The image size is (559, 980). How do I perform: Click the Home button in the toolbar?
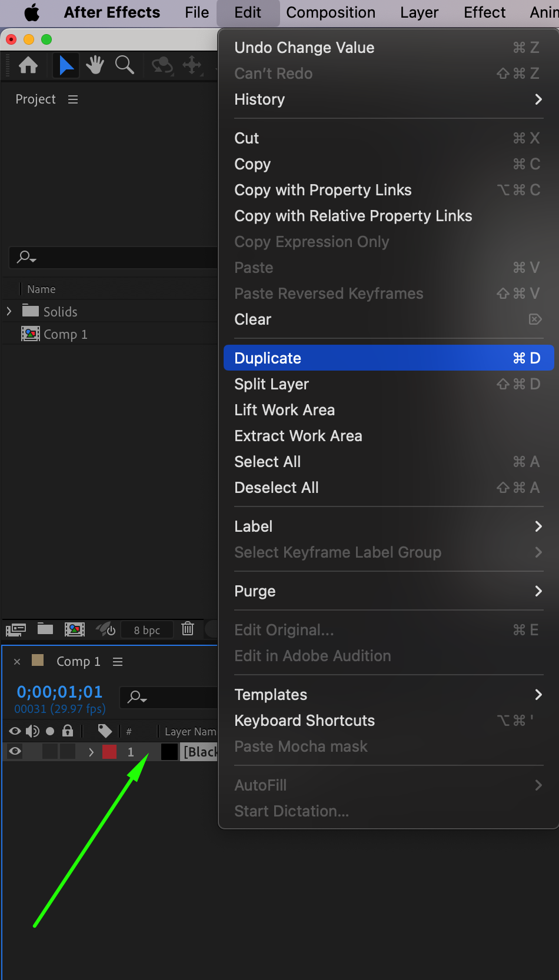[28, 65]
